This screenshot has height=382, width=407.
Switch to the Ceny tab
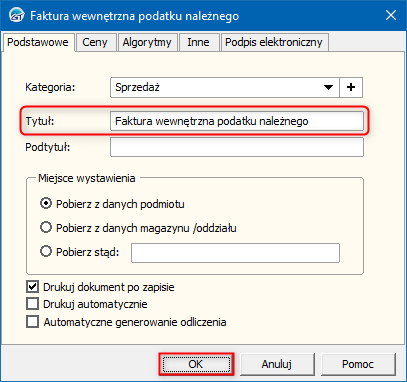tap(95, 42)
